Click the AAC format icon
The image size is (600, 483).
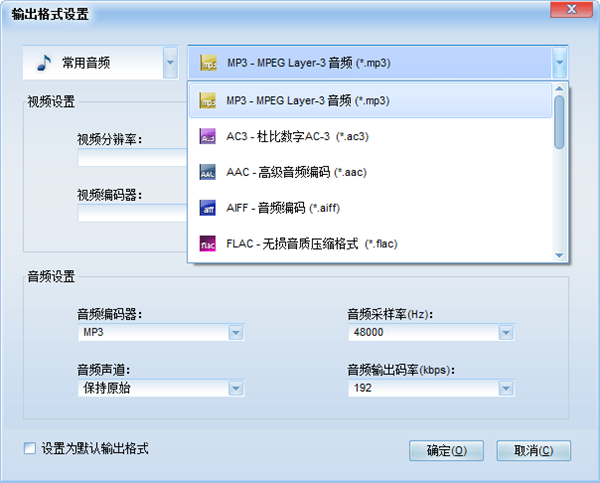point(208,172)
